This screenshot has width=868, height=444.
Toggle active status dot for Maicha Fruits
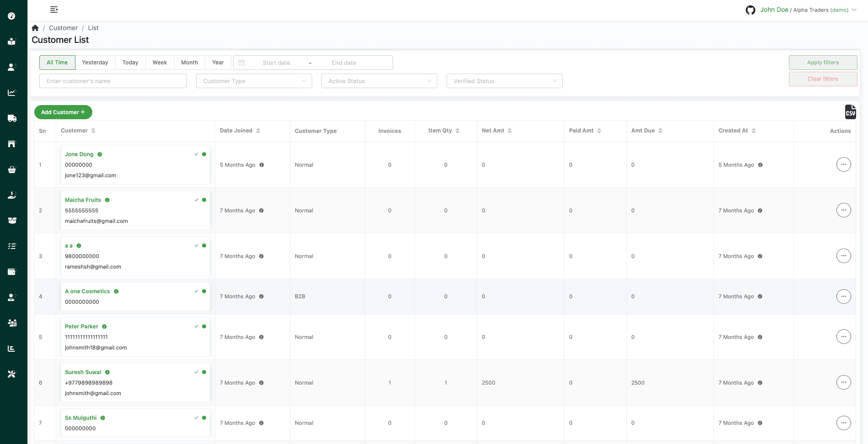pyautogui.click(x=204, y=200)
